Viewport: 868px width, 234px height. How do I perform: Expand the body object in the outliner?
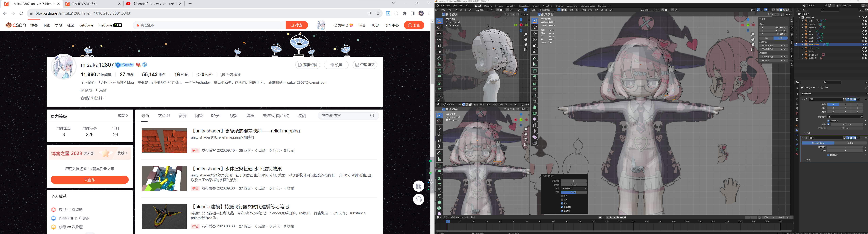803,21
